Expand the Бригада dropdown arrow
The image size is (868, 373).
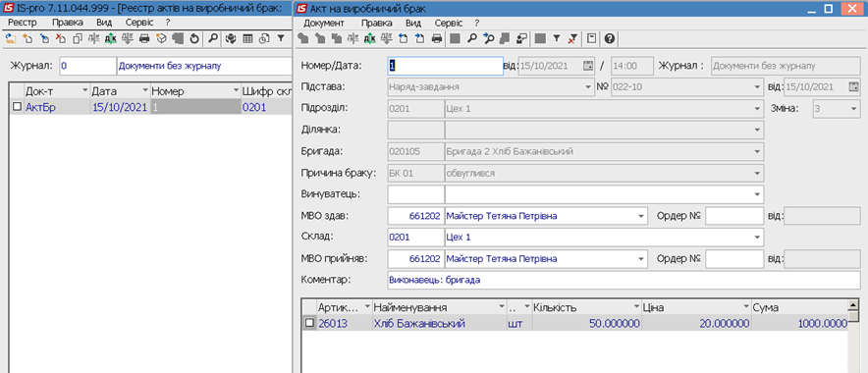tap(758, 151)
